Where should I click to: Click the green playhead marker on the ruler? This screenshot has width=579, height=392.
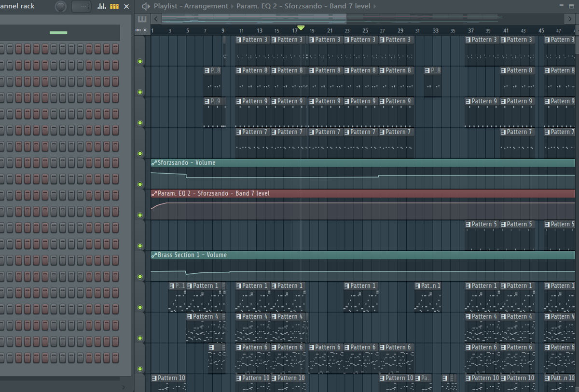click(301, 28)
